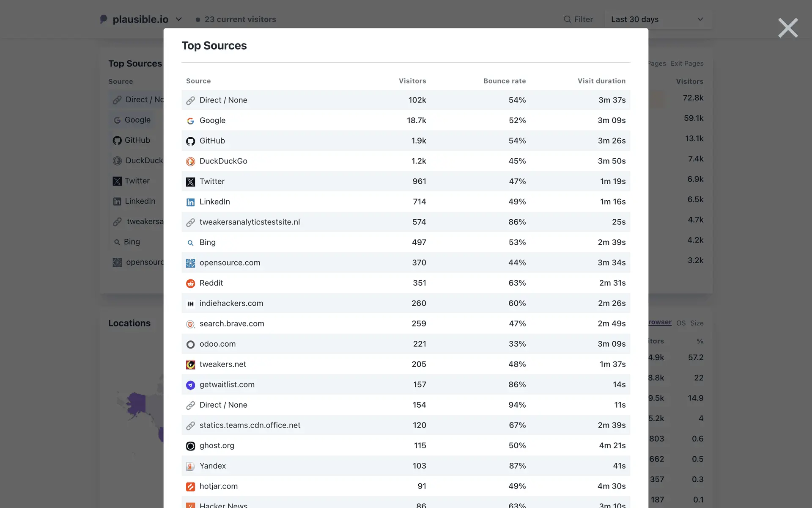Open the indiehackers.com source link
This screenshot has height=508, width=812.
(x=231, y=303)
